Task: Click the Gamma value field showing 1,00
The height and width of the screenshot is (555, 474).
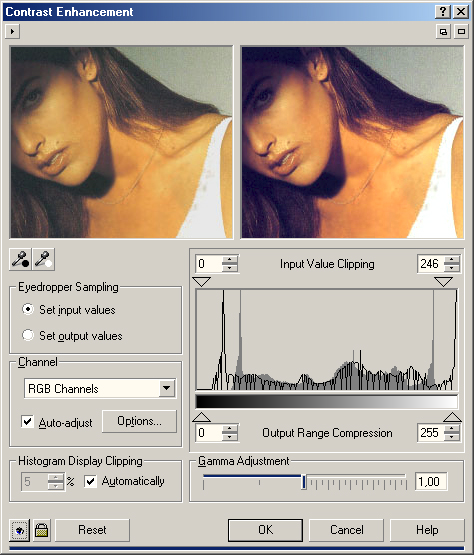Action: click(x=431, y=481)
